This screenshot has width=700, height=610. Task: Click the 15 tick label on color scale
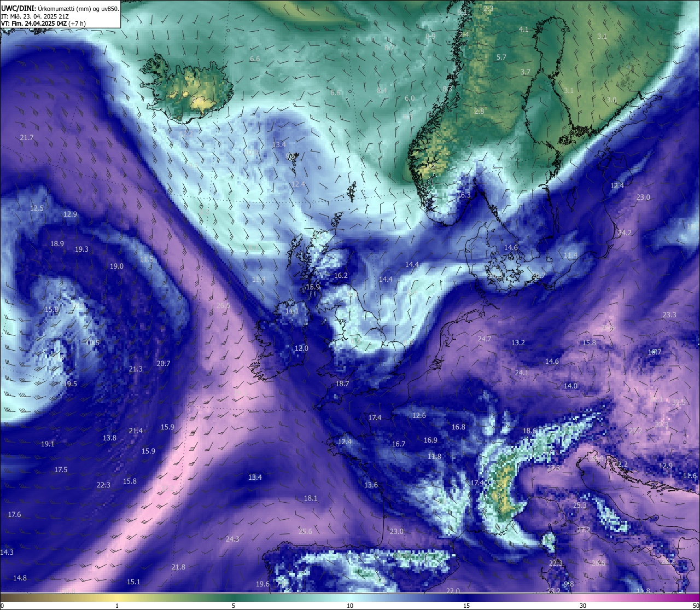coord(466,606)
